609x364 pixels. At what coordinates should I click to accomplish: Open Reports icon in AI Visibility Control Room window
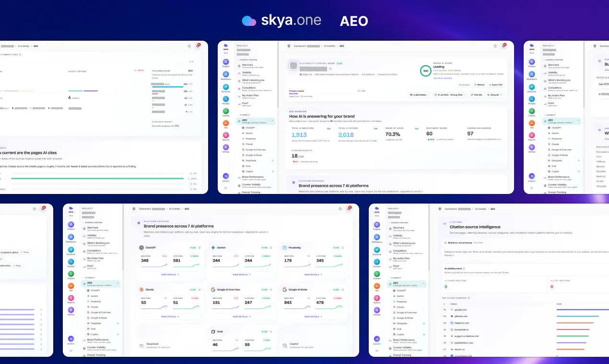pos(226,135)
